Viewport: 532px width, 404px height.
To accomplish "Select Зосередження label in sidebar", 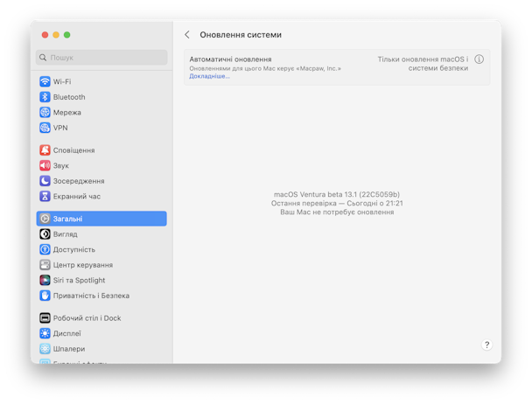I will click(79, 181).
